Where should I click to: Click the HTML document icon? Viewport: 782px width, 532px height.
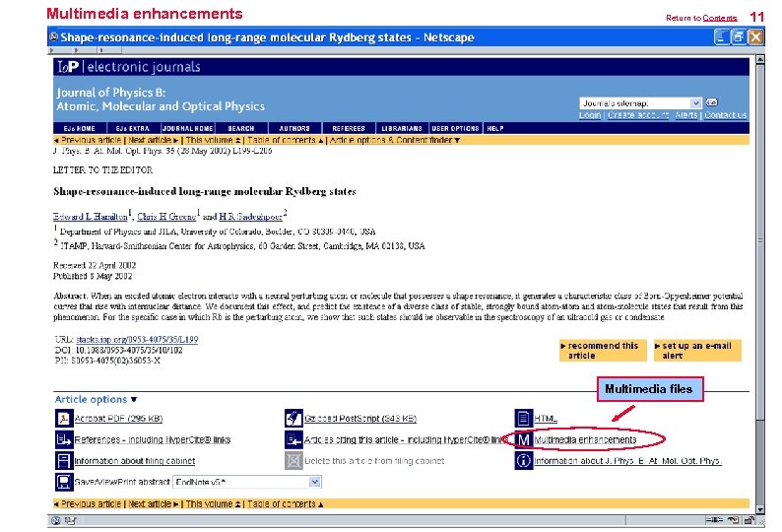pos(523,419)
